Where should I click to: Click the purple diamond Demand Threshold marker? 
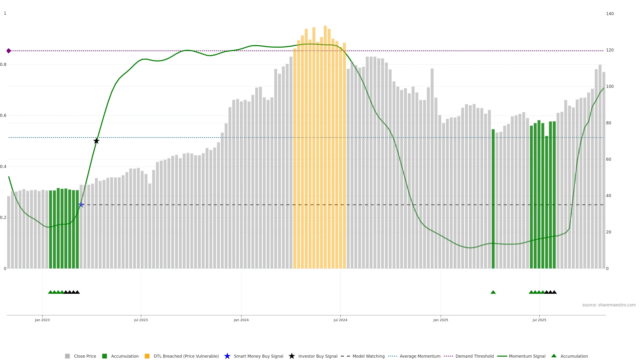point(9,51)
